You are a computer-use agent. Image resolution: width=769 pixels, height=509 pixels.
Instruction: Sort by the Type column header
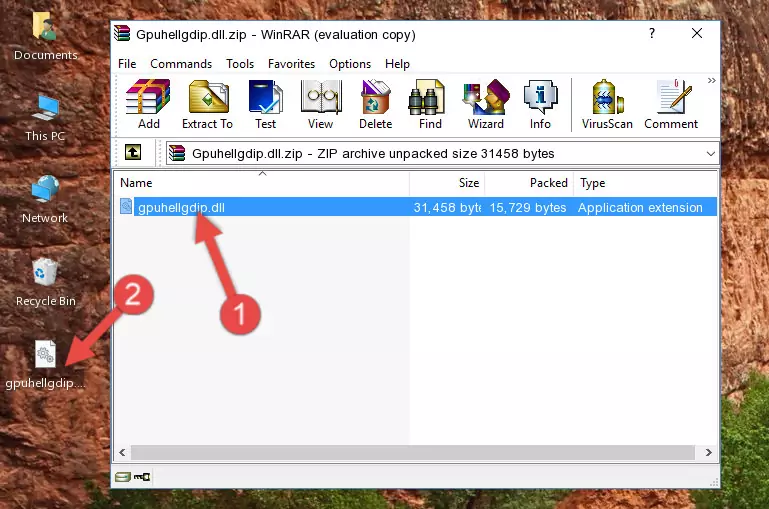click(645, 183)
